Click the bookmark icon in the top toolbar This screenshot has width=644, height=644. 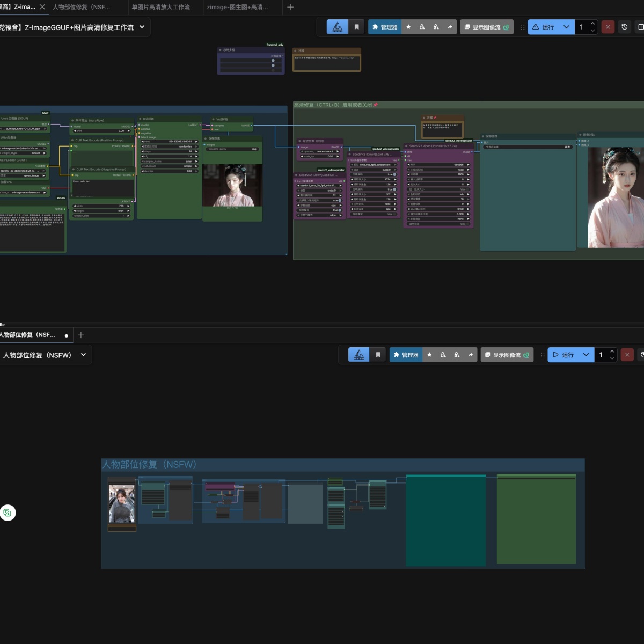click(x=357, y=27)
